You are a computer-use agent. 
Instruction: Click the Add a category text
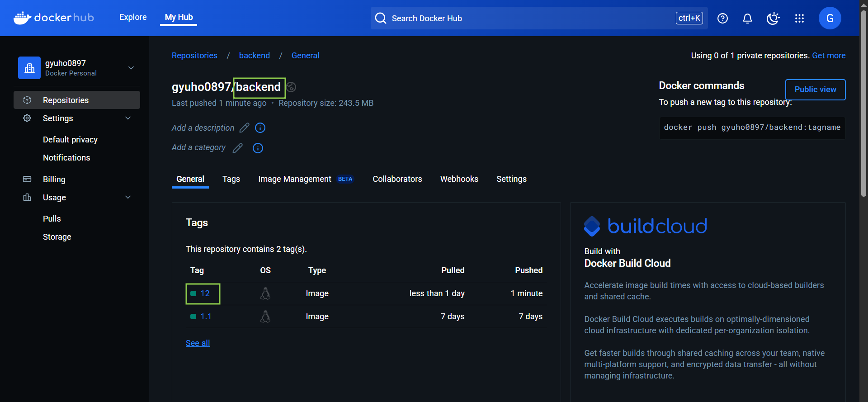click(198, 147)
